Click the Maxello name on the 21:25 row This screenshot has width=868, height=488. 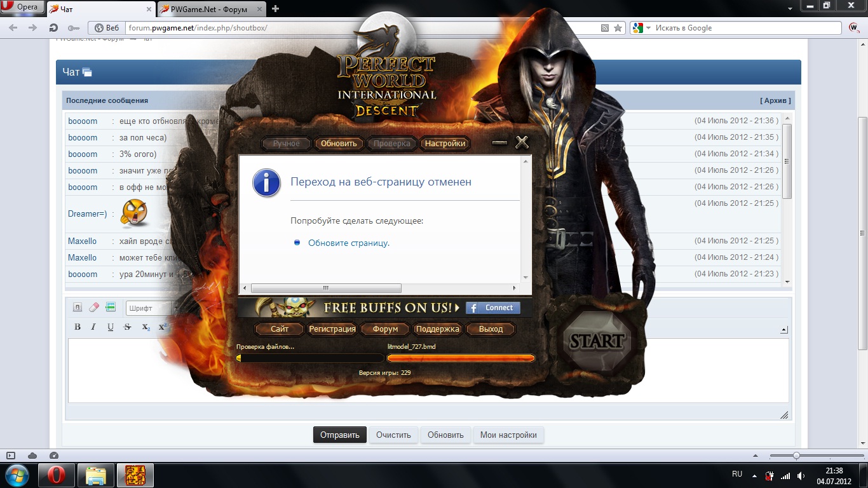point(82,241)
